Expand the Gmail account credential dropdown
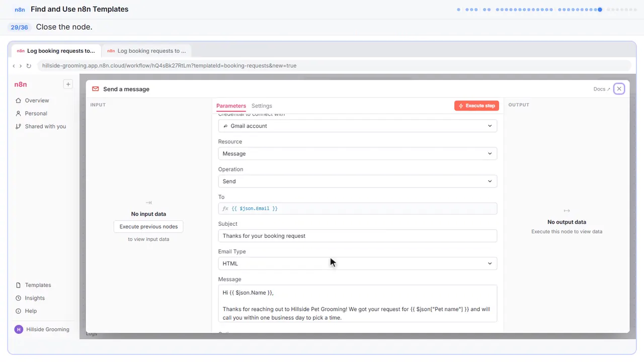 click(358, 126)
